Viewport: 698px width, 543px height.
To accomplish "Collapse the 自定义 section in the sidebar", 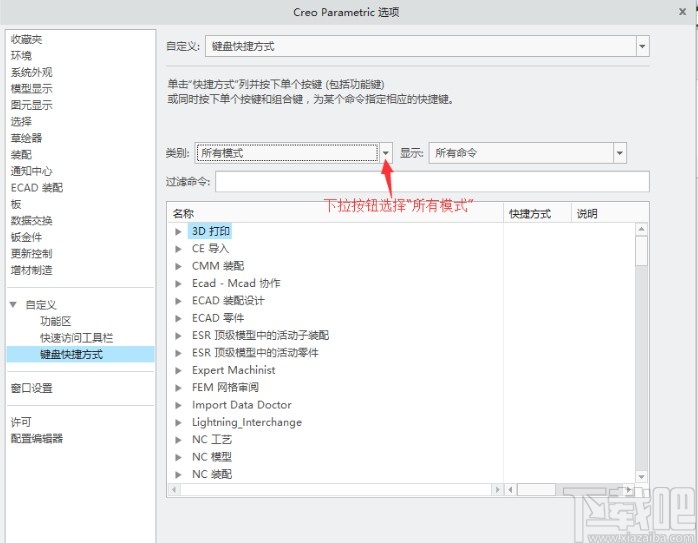I will coord(13,305).
